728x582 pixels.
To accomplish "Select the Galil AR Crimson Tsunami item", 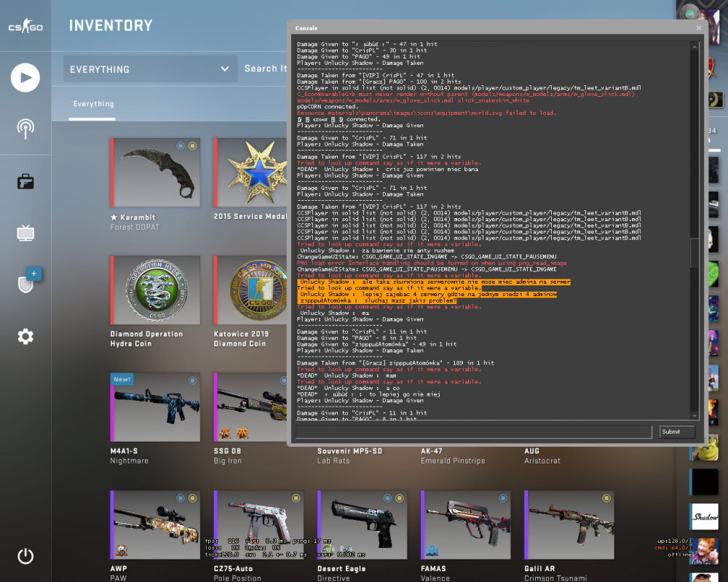I will (x=569, y=535).
